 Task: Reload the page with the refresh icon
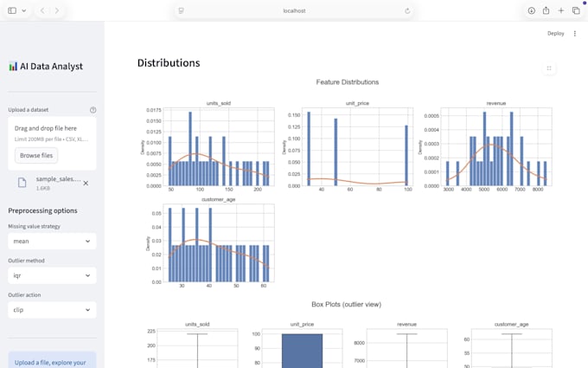click(407, 11)
